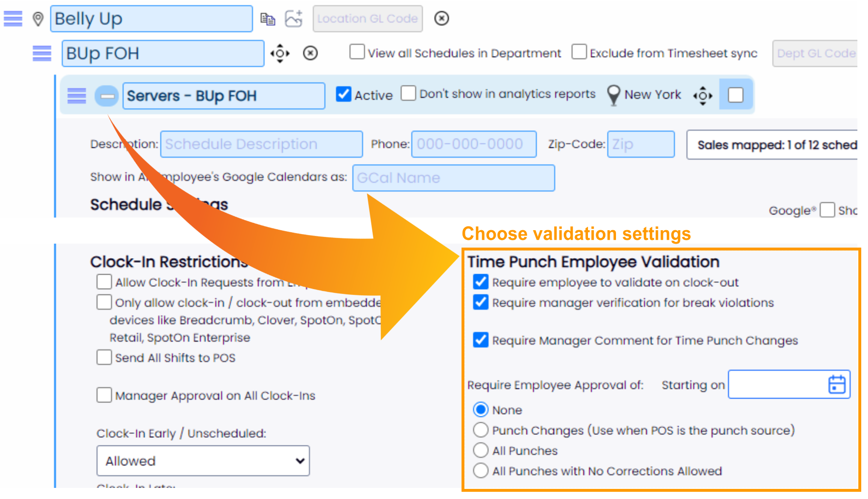The width and height of the screenshot is (868, 499).
Task: Click the circled X after Location GL Code
Action: tap(441, 18)
